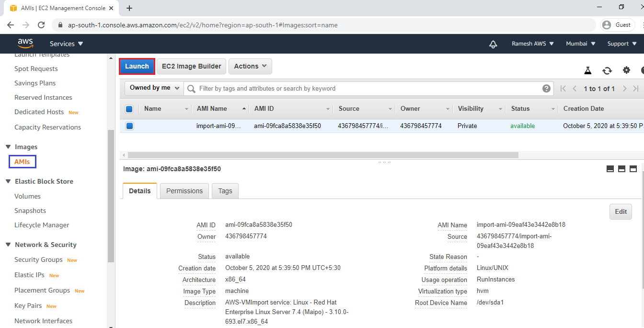Open the Support dropdown menu

click(621, 44)
